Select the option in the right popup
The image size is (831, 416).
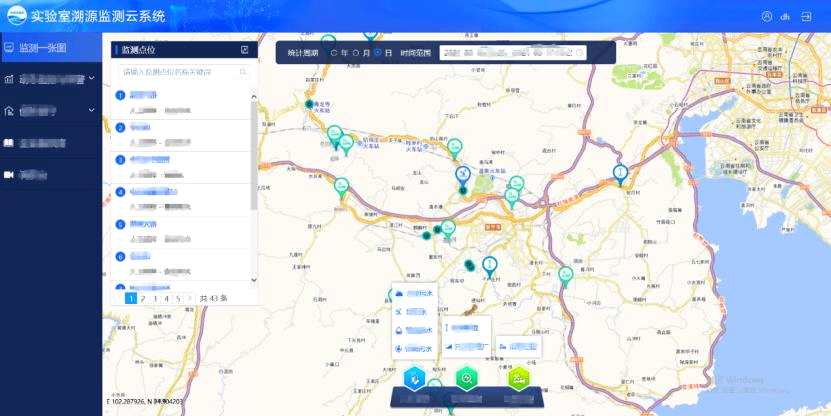pyautogui.click(x=518, y=347)
